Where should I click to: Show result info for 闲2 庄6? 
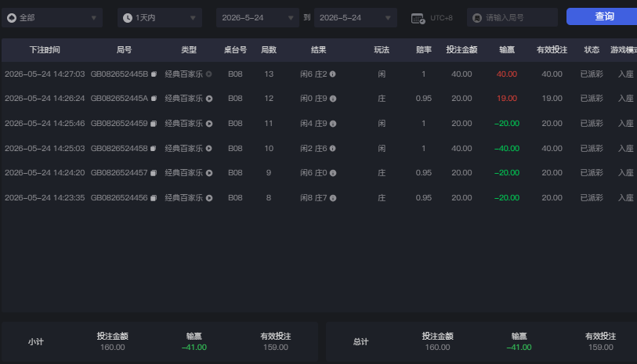click(333, 149)
